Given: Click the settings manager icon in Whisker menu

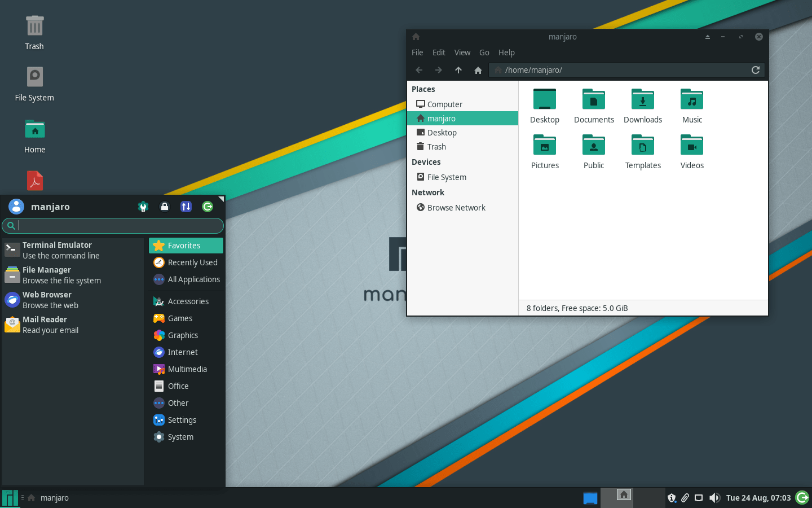Looking at the screenshot, I should tap(143, 207).
